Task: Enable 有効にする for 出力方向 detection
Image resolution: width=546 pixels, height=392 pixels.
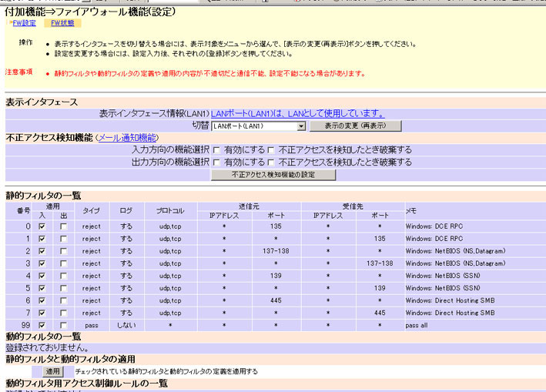Action: coord(217,162)
